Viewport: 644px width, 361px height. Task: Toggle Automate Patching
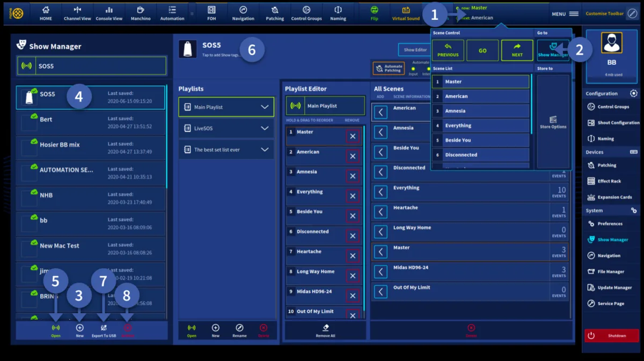389,69
